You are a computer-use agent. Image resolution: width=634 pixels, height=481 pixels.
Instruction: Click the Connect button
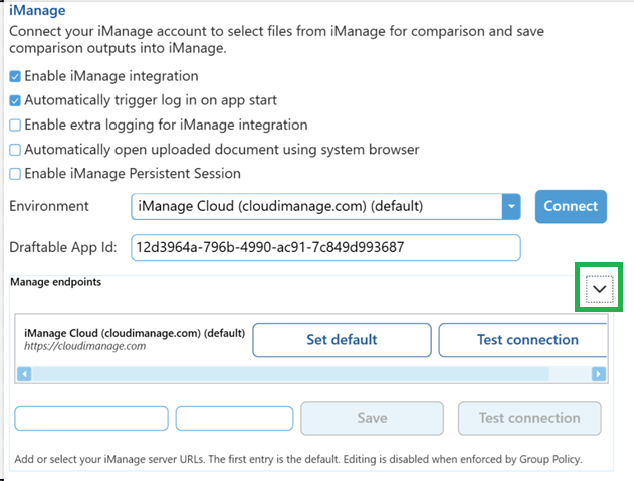point(571,207)
